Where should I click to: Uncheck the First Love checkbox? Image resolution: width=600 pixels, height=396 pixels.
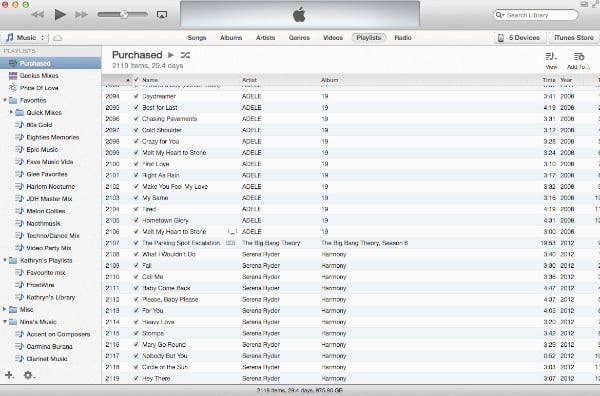click(136, 164)
